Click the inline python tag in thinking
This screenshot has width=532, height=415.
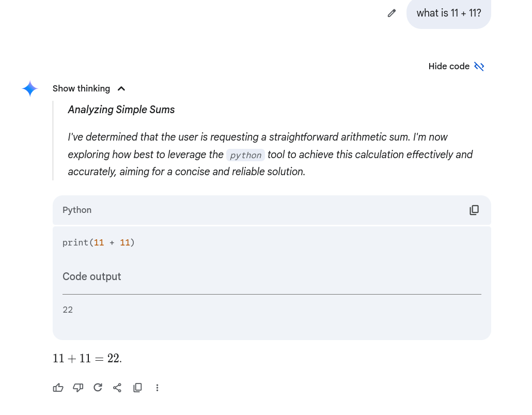click(245, 155)
